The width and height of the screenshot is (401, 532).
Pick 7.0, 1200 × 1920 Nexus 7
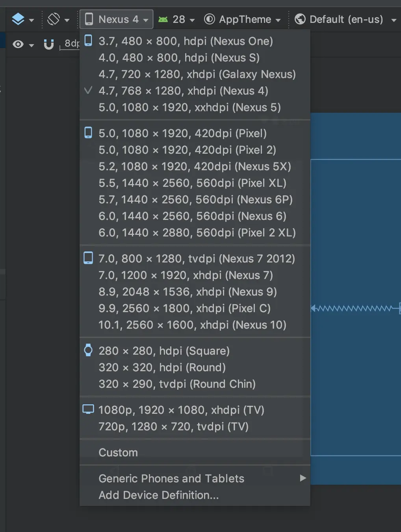point(195,275)
